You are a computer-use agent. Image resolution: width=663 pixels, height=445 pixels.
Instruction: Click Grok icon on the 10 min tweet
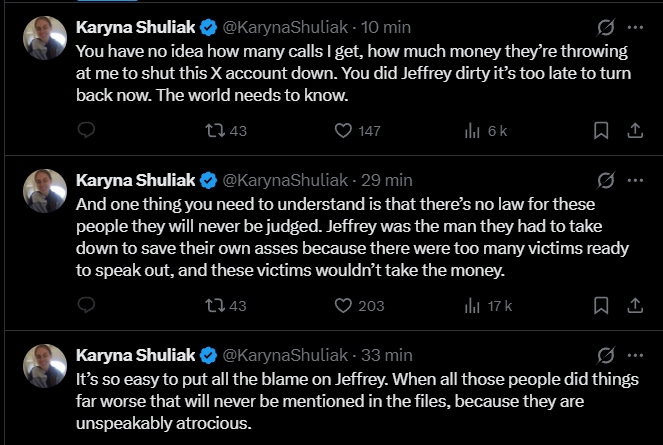(x=604, y=26)
